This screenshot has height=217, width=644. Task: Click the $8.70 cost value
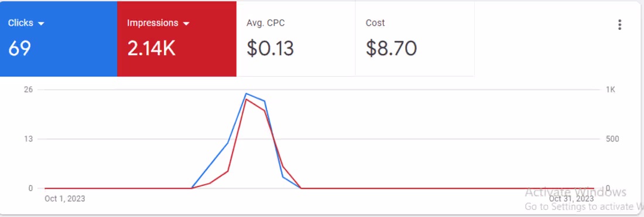click(392, 49)
